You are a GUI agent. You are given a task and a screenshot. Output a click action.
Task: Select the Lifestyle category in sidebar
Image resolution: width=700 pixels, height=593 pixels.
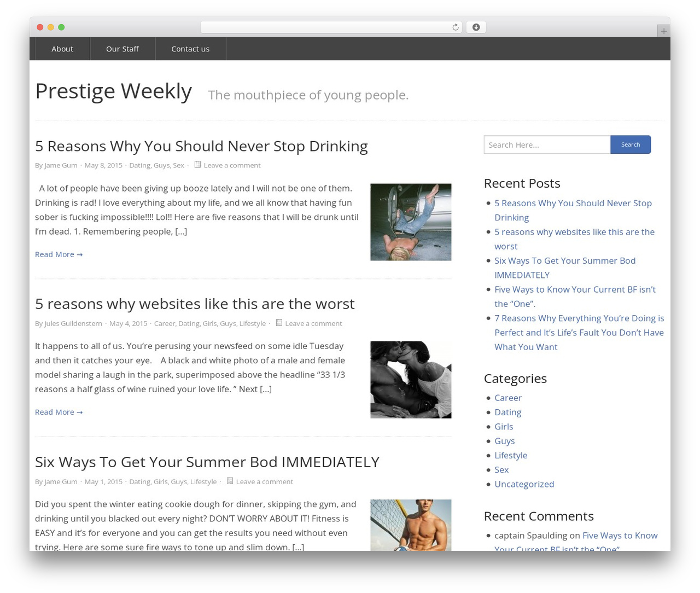click(511, 455)
